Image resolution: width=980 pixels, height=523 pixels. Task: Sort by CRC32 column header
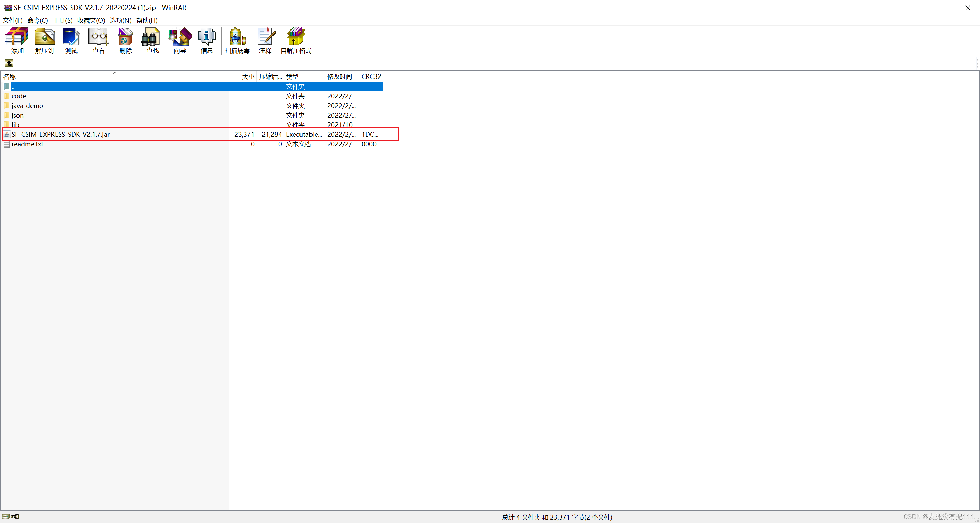(371, 76)
